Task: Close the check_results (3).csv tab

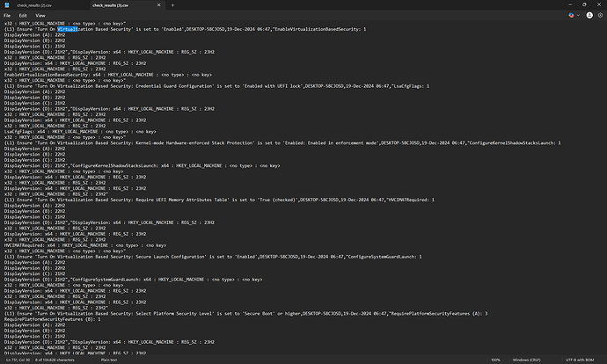Action: pos(159,5)
